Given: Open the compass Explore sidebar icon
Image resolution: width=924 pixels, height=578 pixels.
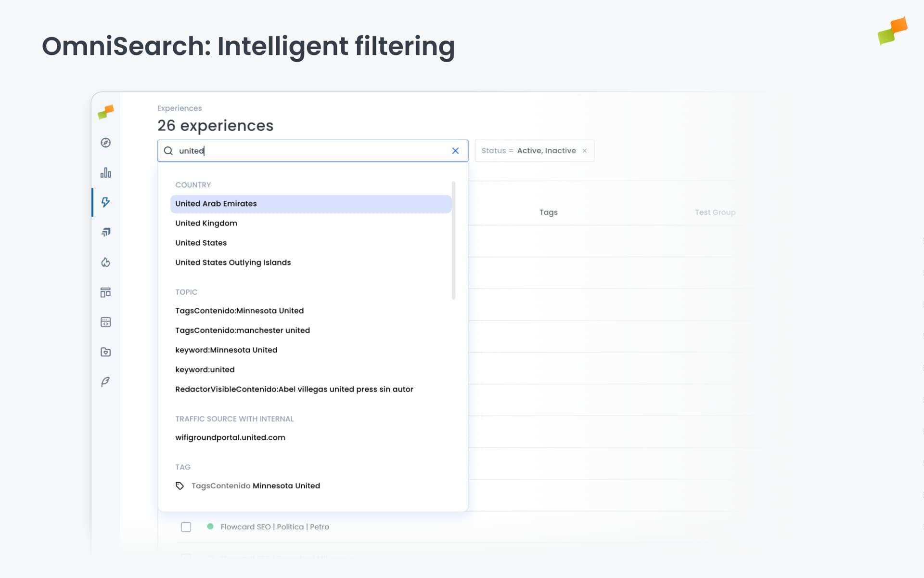Looking at the screenshot, I should coord(106,143).
